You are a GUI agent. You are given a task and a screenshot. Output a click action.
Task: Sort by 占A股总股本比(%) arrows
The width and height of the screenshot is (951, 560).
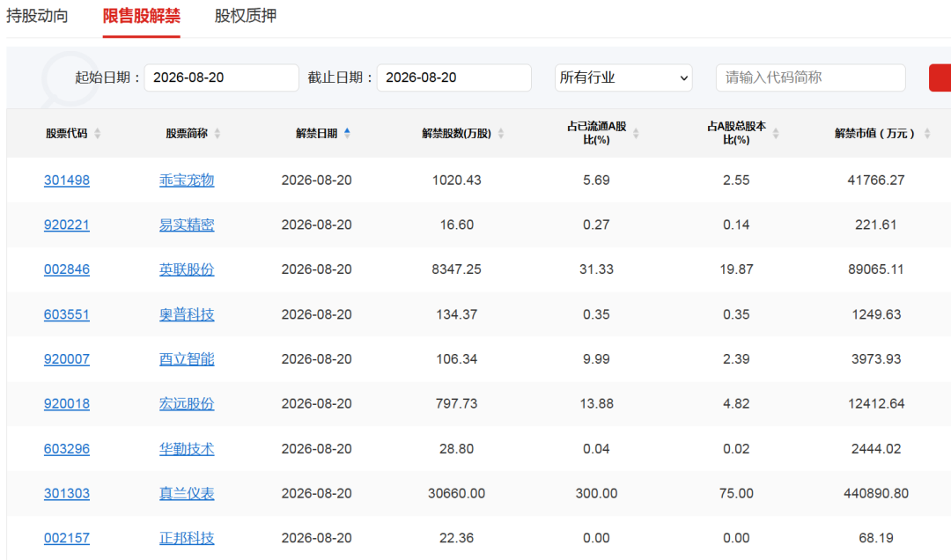coord(776,134)
